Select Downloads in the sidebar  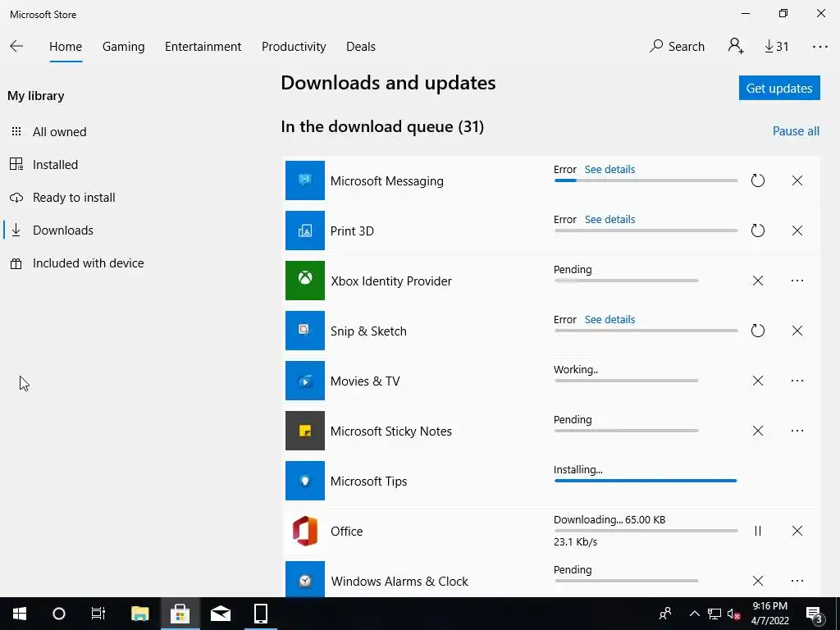(x=52, y=231)
